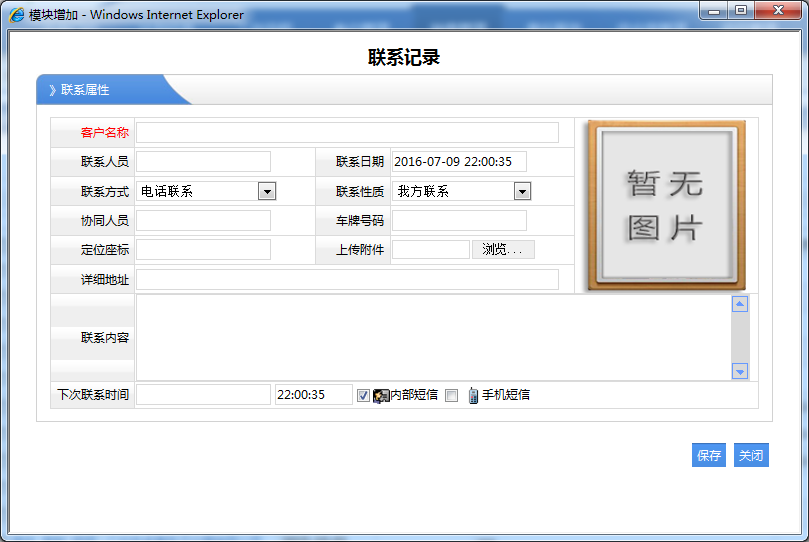Screen dimensions: 809x542
Task: Click the 手机短信 mobile phone icon
Action: click(x=473, y=395)
